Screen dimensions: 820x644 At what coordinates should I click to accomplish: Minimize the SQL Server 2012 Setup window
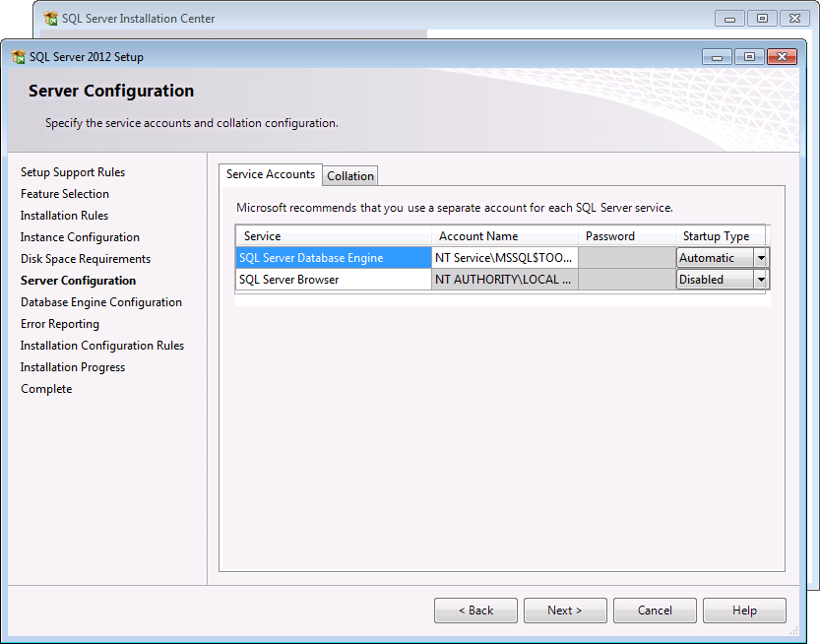click(717, 56)
